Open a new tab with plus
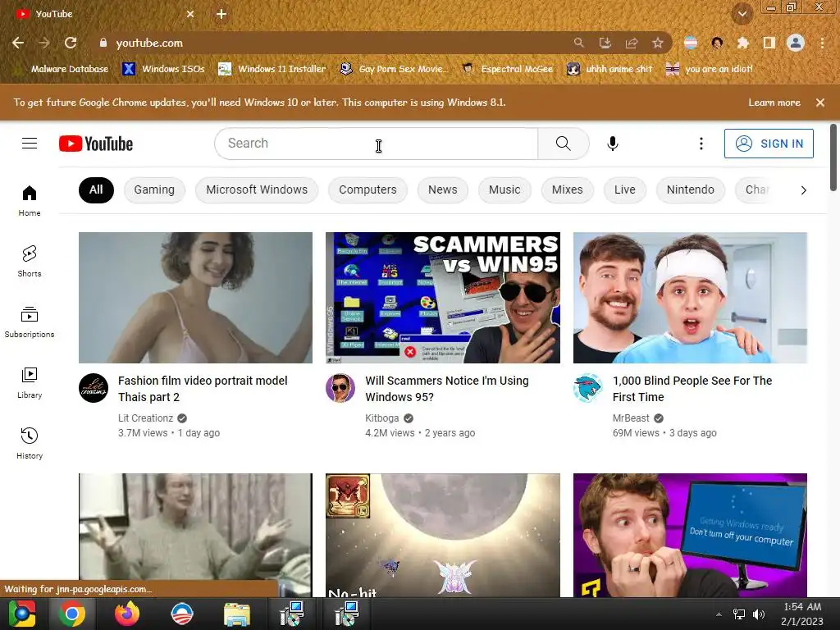The image size is (840, 630). pyautogui.click(x=221, y=14)
